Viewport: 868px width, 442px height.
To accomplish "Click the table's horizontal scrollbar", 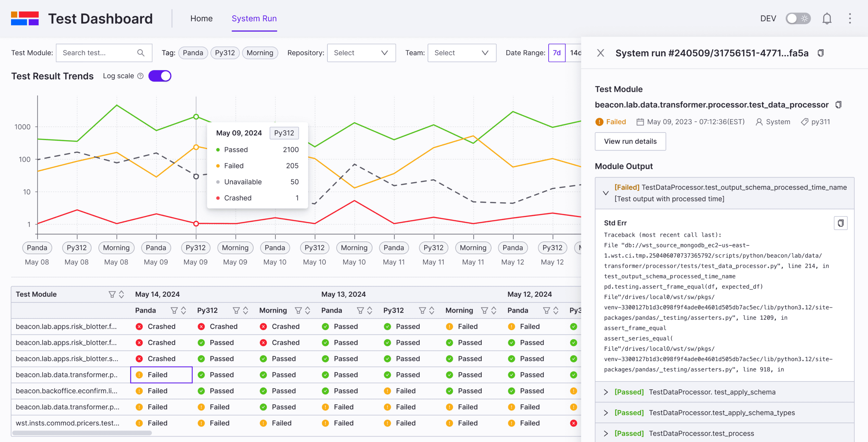I will 82,433.
